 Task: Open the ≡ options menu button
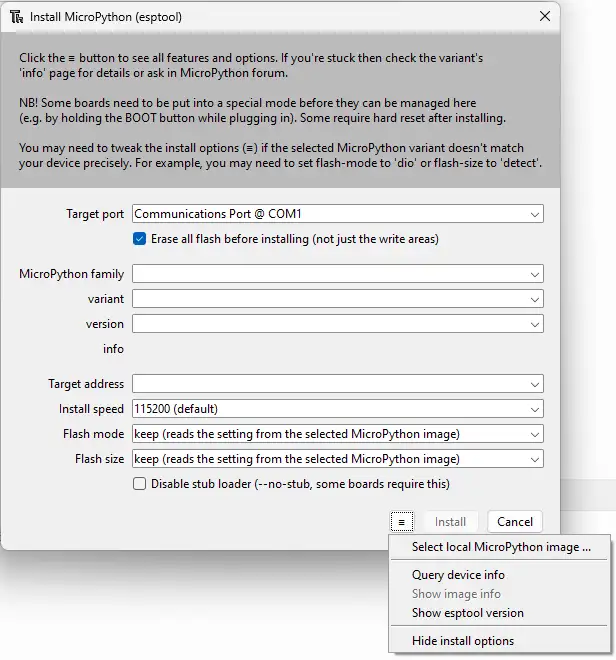coord(402,522)
